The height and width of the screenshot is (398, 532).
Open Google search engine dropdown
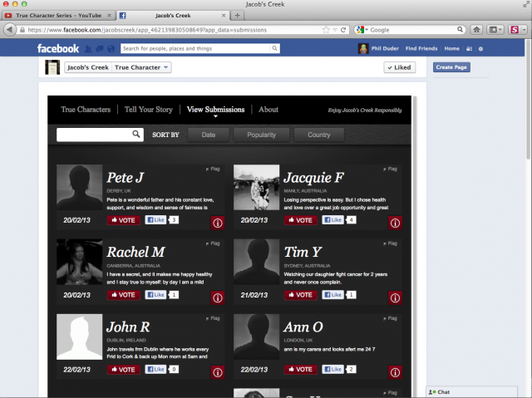pyautogui.click(x=362, y=29)
